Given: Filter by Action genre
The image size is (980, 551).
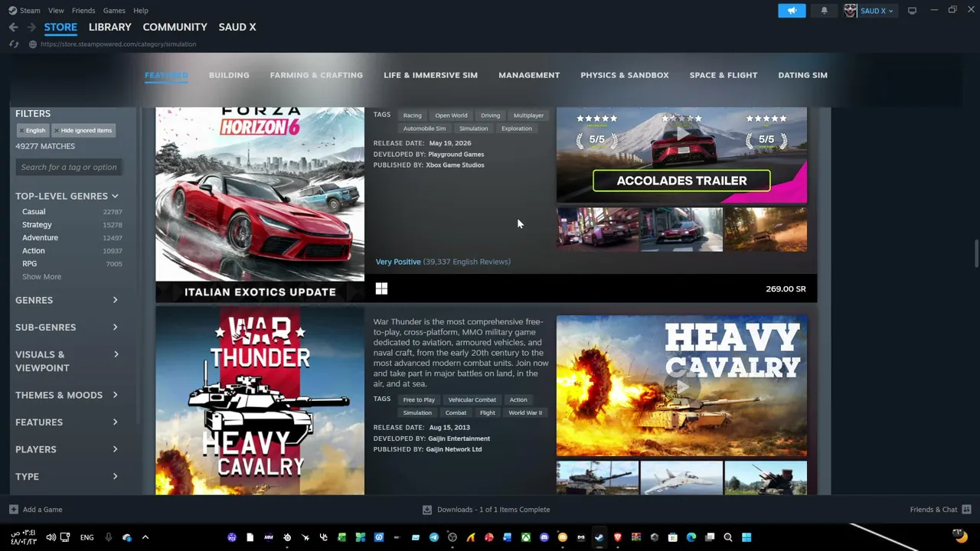Looking at the screenshot, I should click(x=33, y=251).
